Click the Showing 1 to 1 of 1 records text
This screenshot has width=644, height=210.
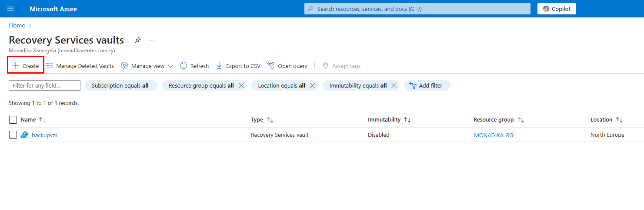[43, 103]
